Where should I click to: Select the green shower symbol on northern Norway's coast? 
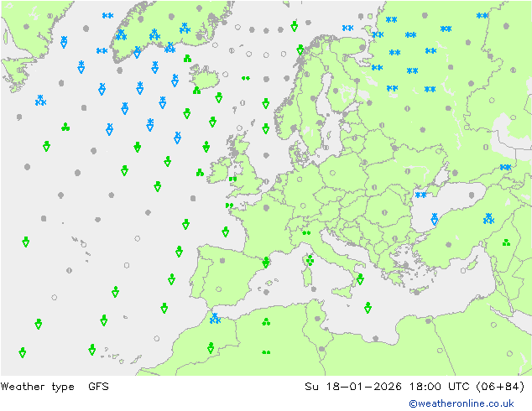click(300, 49)
